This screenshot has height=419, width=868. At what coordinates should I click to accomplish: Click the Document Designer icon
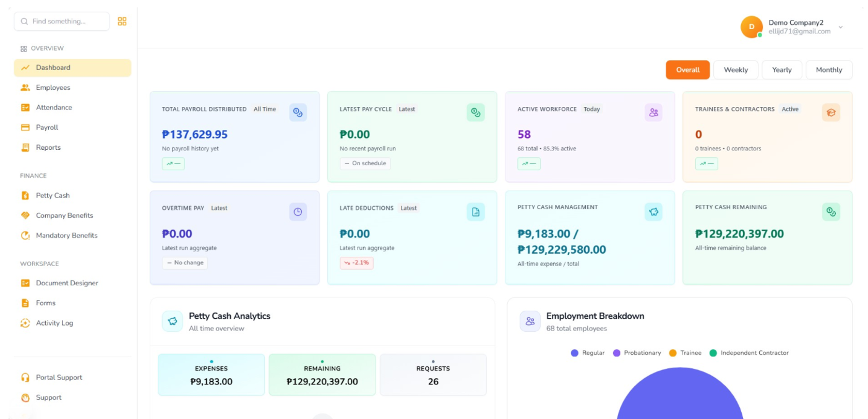(25, 283)
